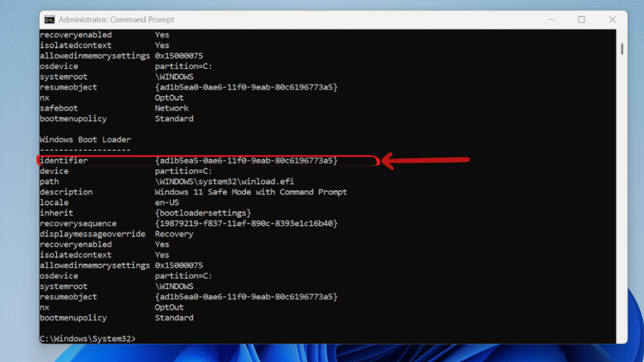This screenshot has width=644, height=362.
Task: Open the Command Prompt title bar icon menu
Action: coord(50,19)
